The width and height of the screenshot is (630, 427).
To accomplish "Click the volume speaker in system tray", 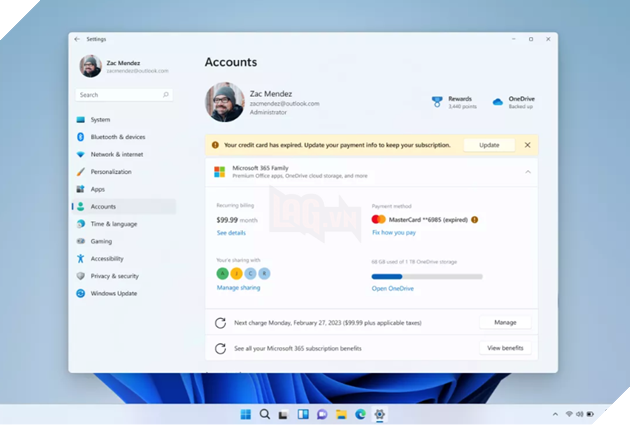I will click(x=579, y=414).
